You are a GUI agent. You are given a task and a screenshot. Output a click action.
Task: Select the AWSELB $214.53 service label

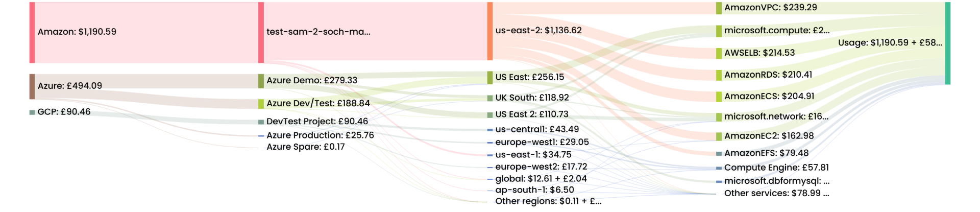[x=759, y=53]
